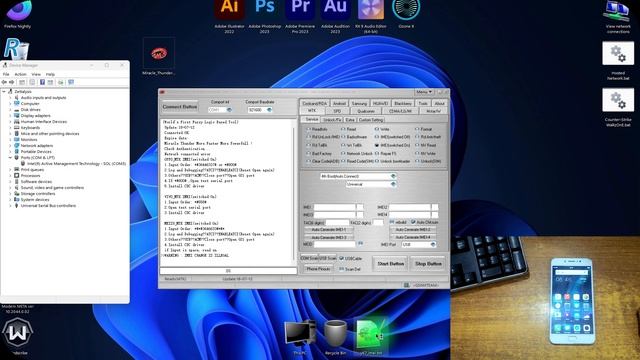
Task: Click the IMEI2 input field
Action: pyautogui.click(x=409, y=207)
